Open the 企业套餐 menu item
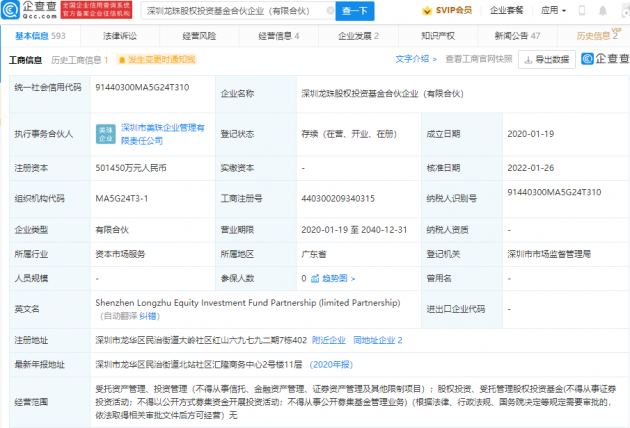 [x=506, y=10]
